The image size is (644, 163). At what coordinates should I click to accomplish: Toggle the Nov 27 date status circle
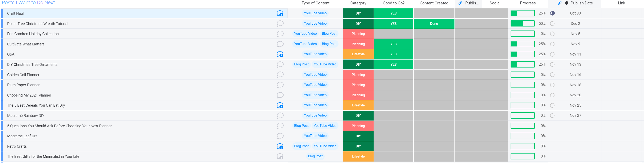pos(552,115)
